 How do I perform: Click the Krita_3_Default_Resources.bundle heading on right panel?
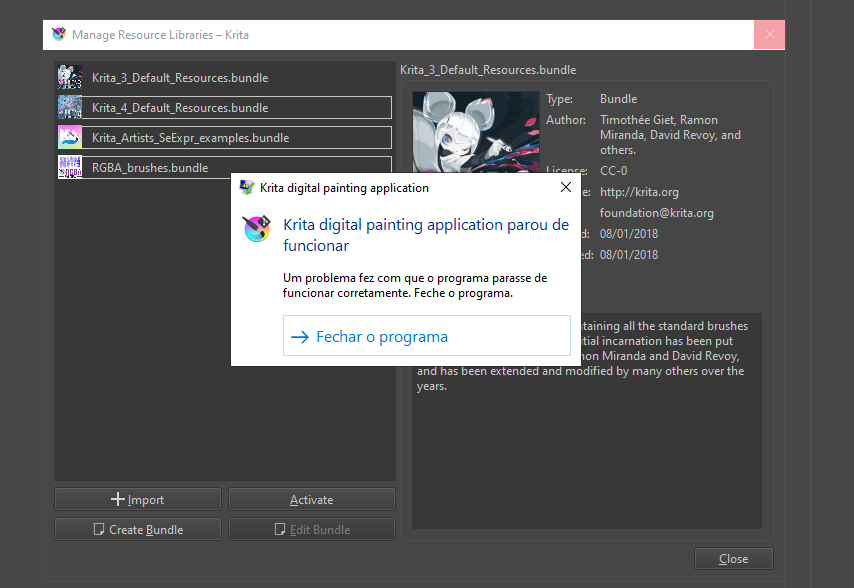[488, 70]
